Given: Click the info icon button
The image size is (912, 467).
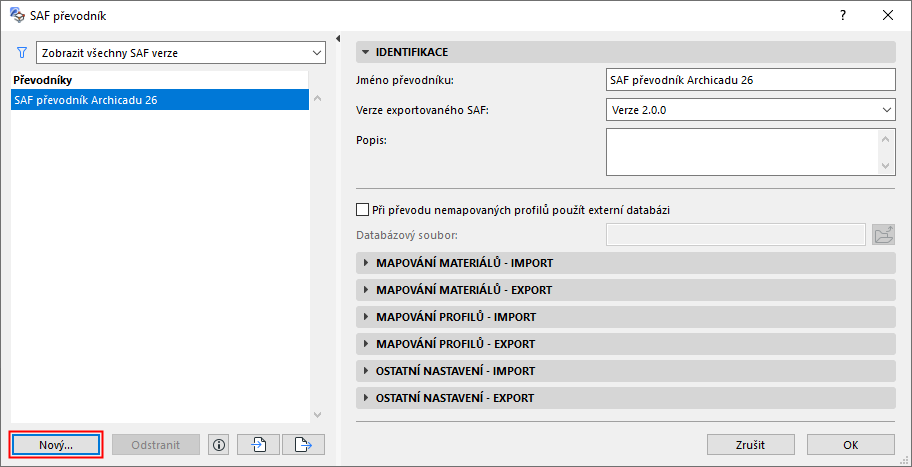Looking at the screenshot, I should pyautogui.click(x=218, y=444).
